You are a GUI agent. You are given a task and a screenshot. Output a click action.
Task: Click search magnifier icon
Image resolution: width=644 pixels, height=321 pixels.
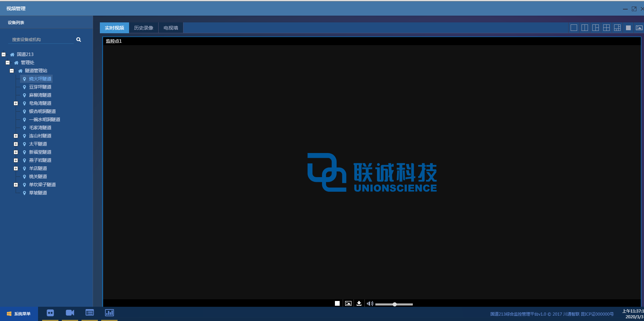(x=78, y=40)
